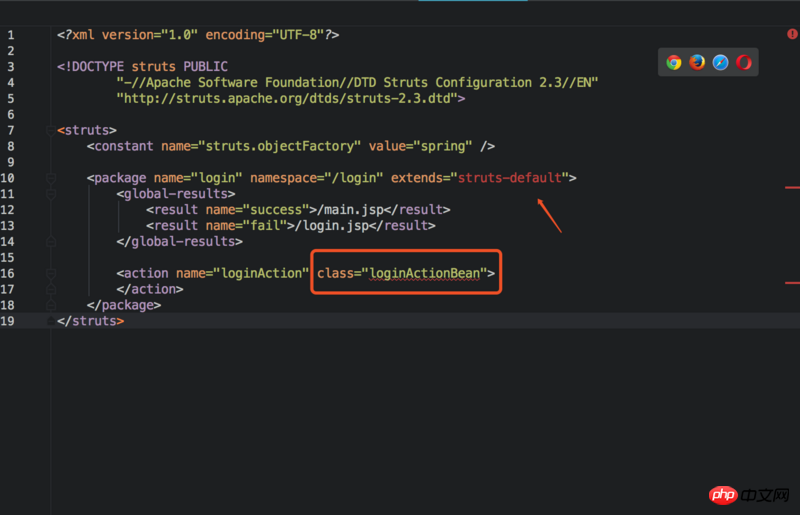Viewport: 800px width, 515px height.
Task: Click the red error indicator icon
Action: coord(792,34)
